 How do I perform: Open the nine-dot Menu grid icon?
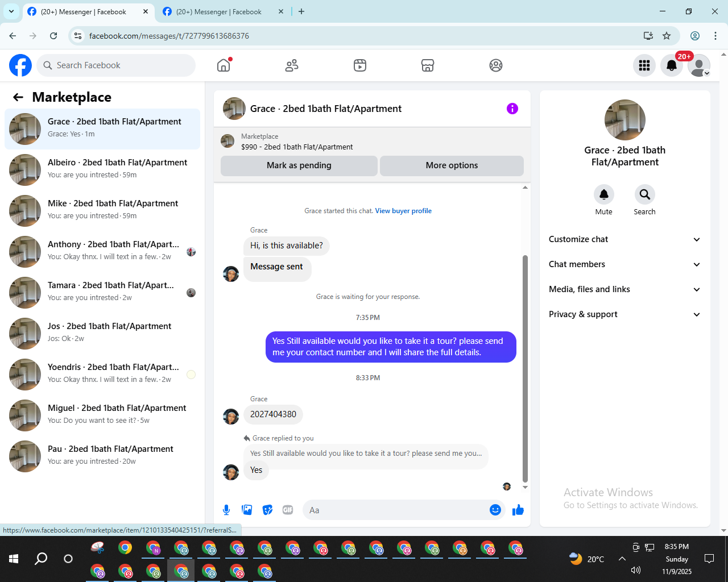coord(644,65)
